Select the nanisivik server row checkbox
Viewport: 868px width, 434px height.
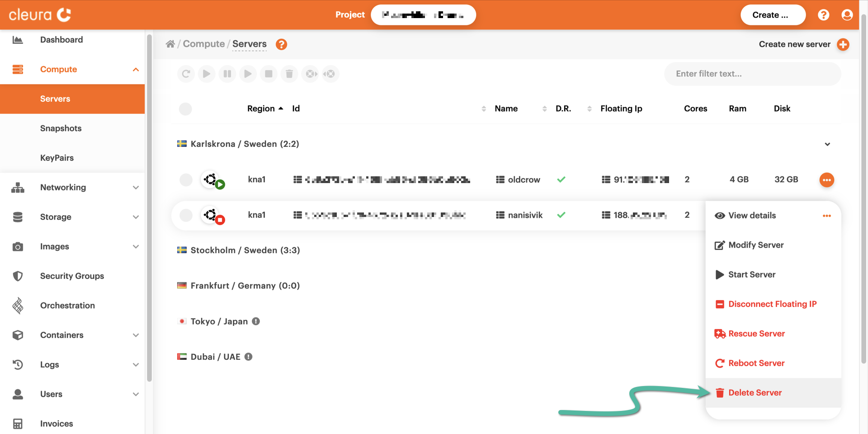(186, 215)
